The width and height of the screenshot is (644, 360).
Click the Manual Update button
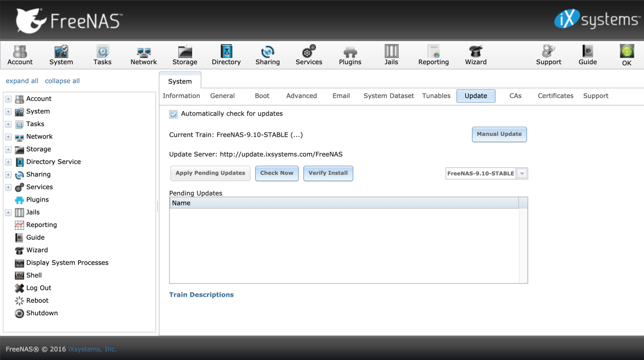pyautogui.click(x=499, y=134)
